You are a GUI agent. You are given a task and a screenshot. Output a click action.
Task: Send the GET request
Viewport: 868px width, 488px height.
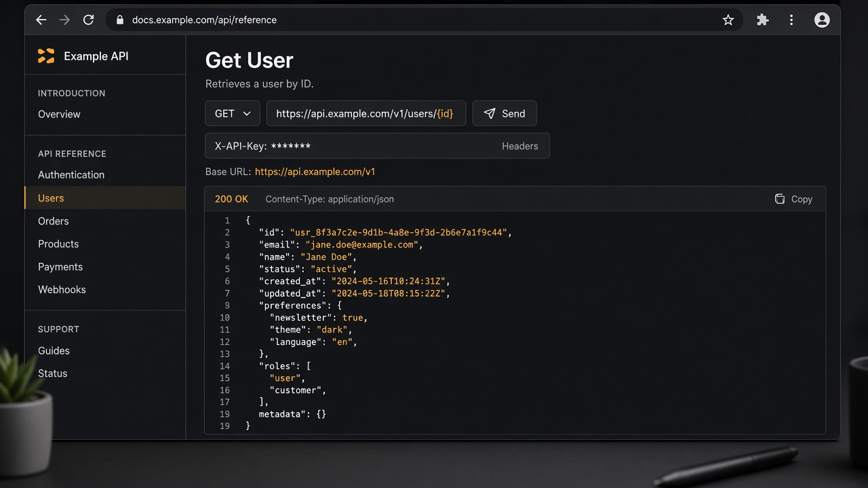505,113
